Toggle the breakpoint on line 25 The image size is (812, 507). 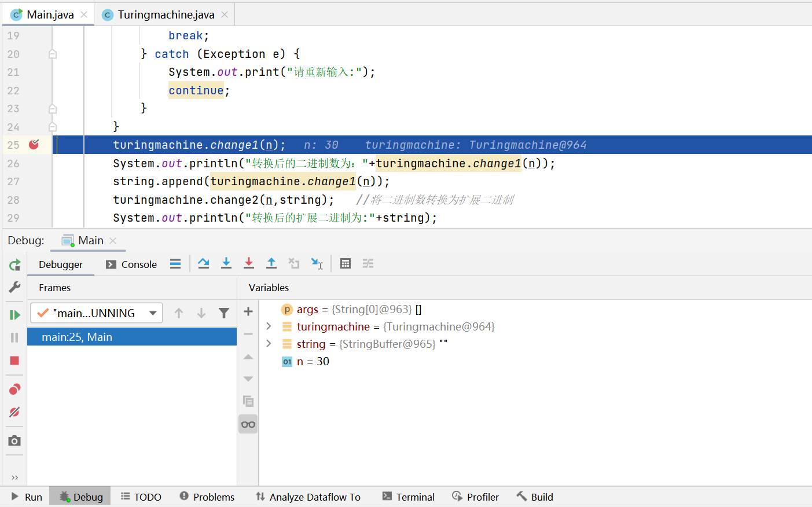pos(34,145)
